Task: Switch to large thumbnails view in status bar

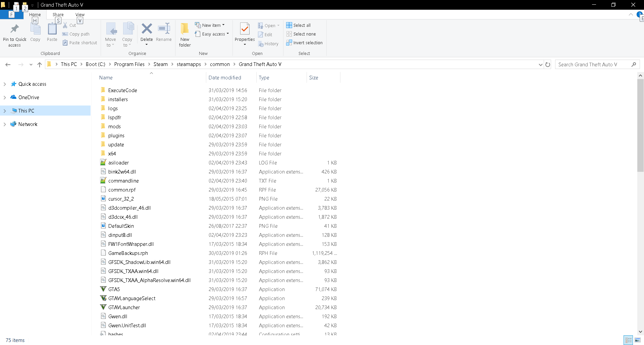Action: 638,340
